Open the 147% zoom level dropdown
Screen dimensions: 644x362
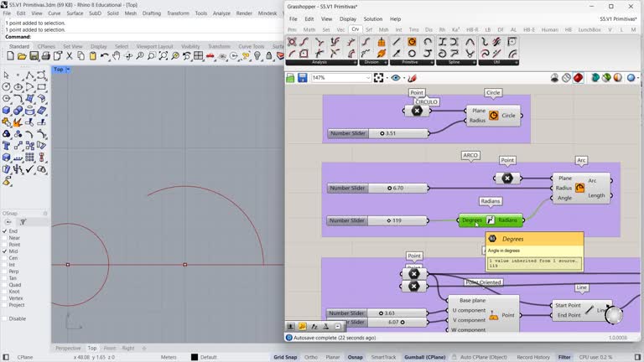point(367,78)
